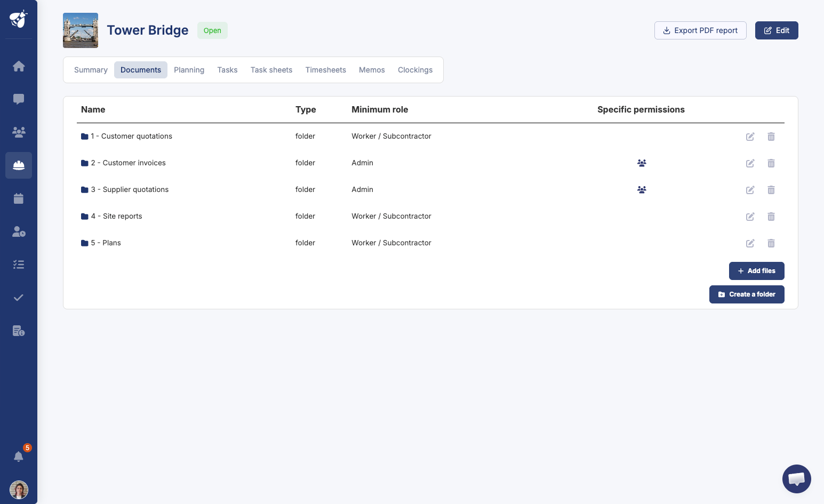Switch to the Timesheets tab
Screen dimensions: 824x504
pos(325,70)
